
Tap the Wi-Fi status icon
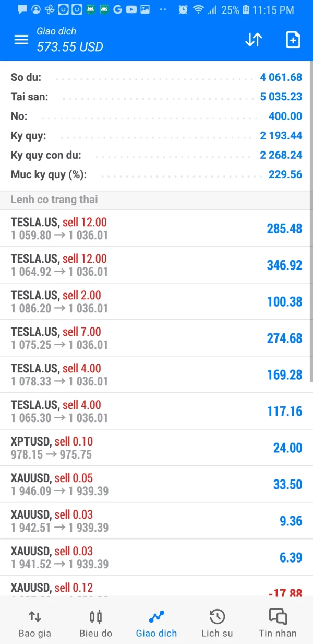[198, 9]
